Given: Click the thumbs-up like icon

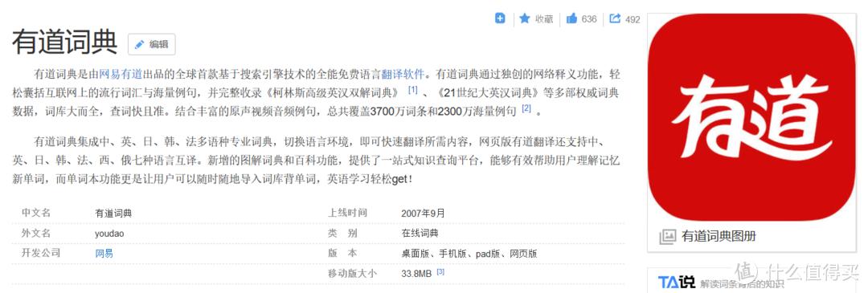Looking at the screenshot, I should (572, 18).
